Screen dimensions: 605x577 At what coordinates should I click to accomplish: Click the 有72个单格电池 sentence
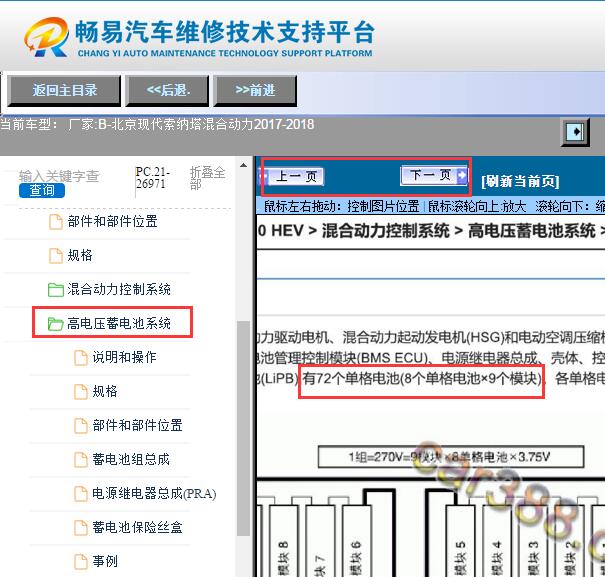click(422, 379)
